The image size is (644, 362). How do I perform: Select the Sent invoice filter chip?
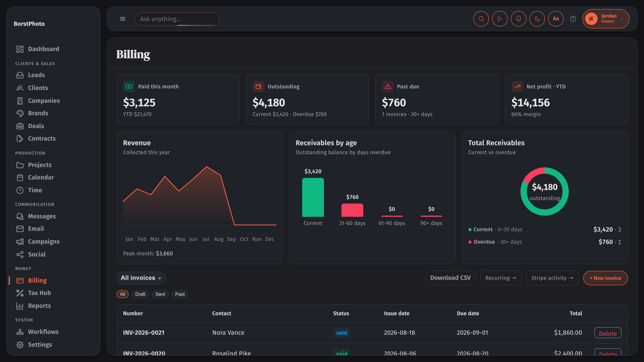point(160,294)
